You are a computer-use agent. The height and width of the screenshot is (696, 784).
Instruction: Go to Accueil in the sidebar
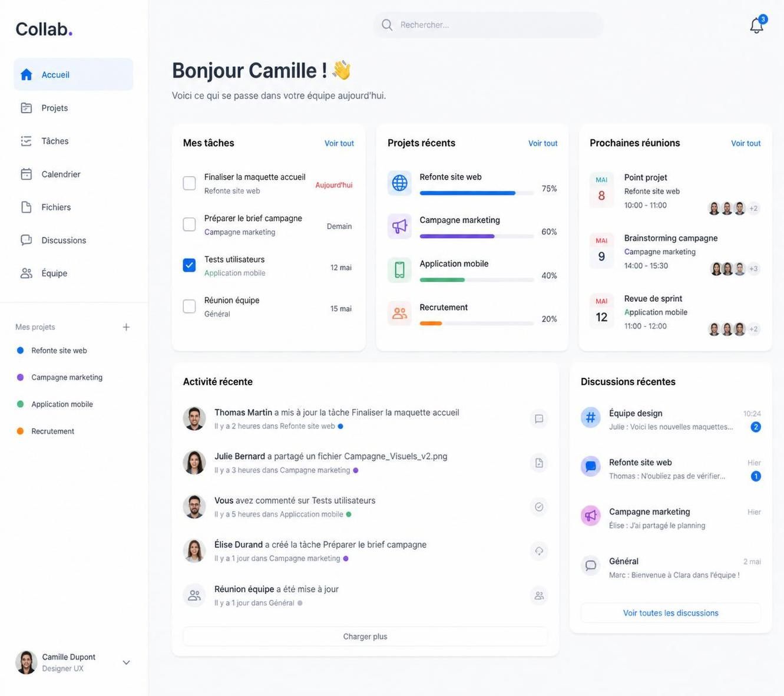(73, 74)
